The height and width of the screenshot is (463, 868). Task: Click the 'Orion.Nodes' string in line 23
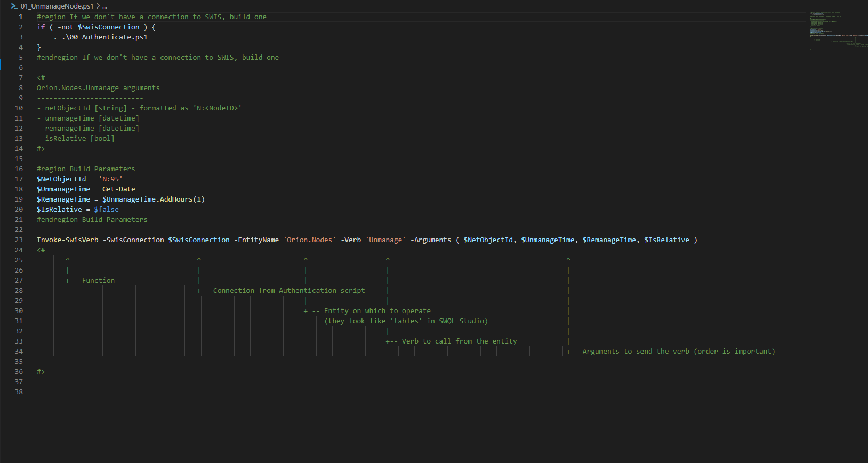310,240
